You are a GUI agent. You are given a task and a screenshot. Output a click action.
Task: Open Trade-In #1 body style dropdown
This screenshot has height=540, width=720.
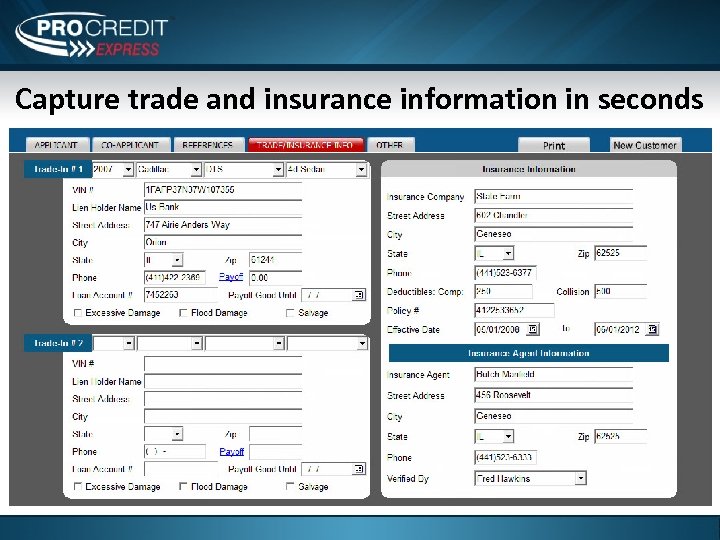click(x=361, y=169)
